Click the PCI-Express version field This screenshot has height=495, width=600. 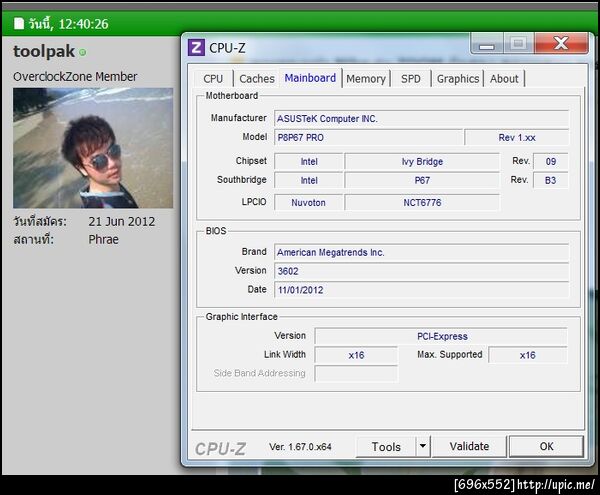[x=441, y=336]
